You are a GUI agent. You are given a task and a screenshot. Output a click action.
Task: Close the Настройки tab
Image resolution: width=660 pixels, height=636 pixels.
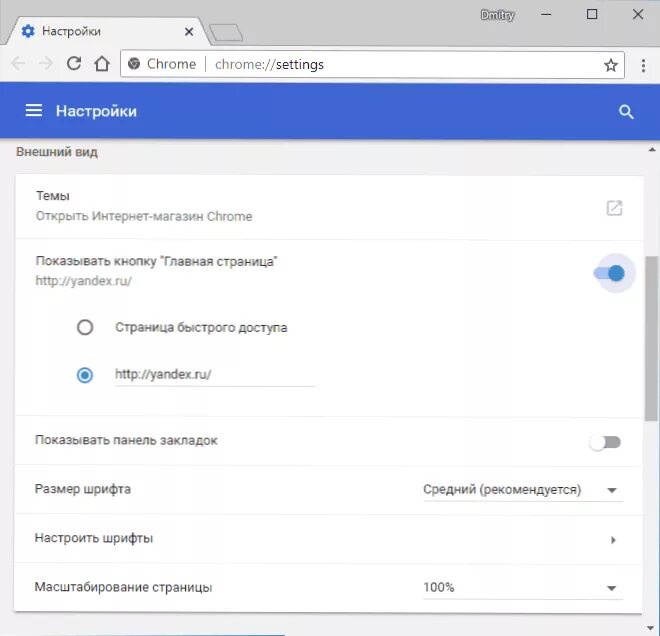point(189,32)
